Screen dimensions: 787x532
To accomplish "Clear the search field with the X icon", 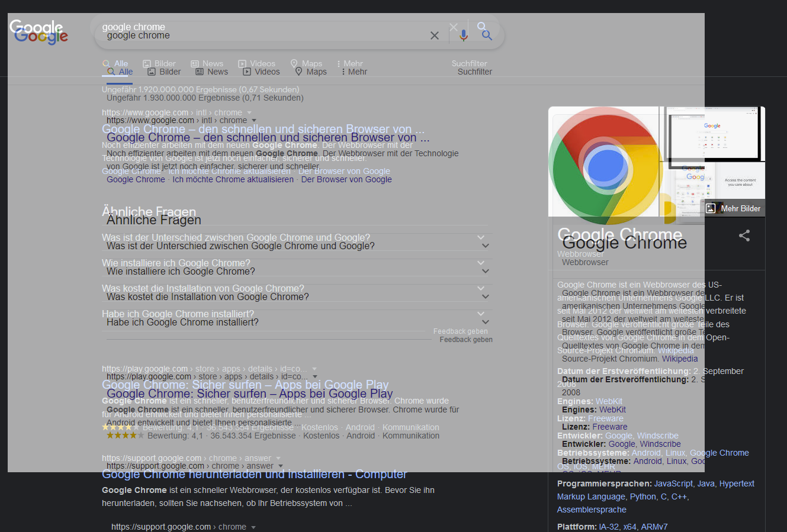I will point(435,36).
